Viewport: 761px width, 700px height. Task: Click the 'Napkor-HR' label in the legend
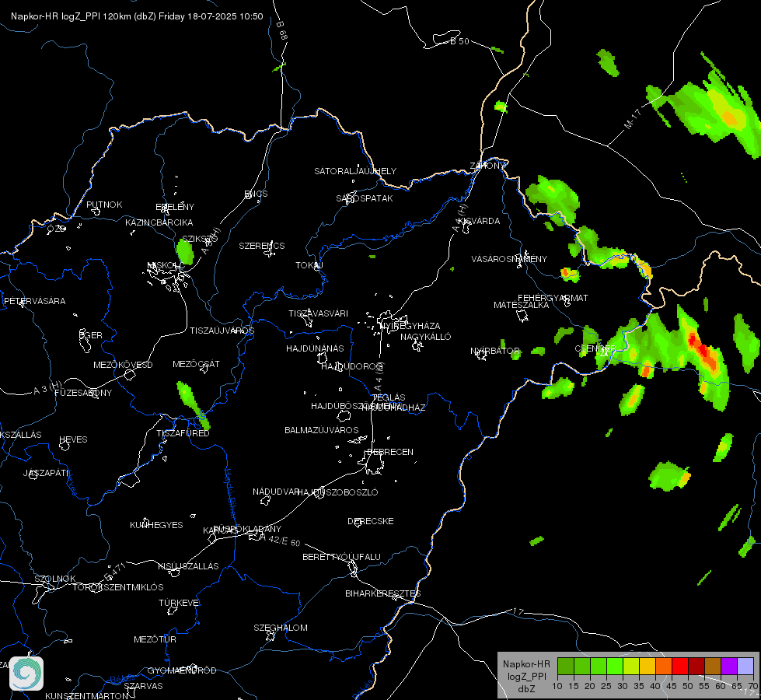[x=526, y=664]
